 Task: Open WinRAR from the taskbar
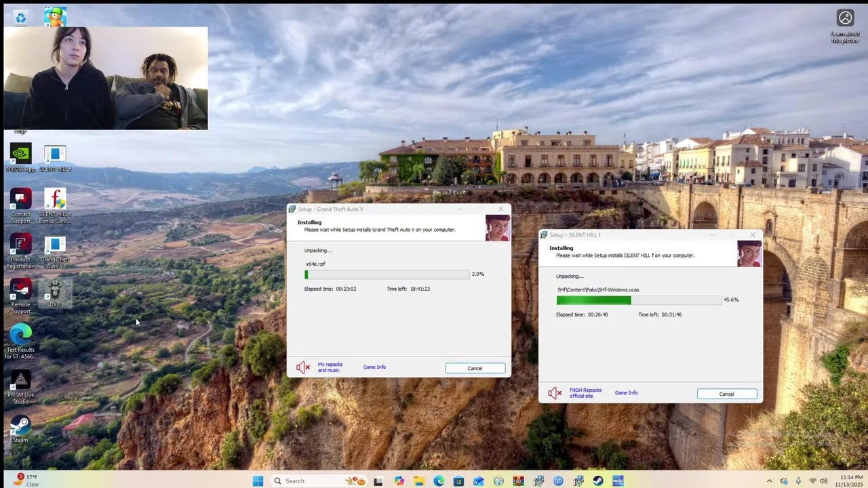click(x=519, y=481)
